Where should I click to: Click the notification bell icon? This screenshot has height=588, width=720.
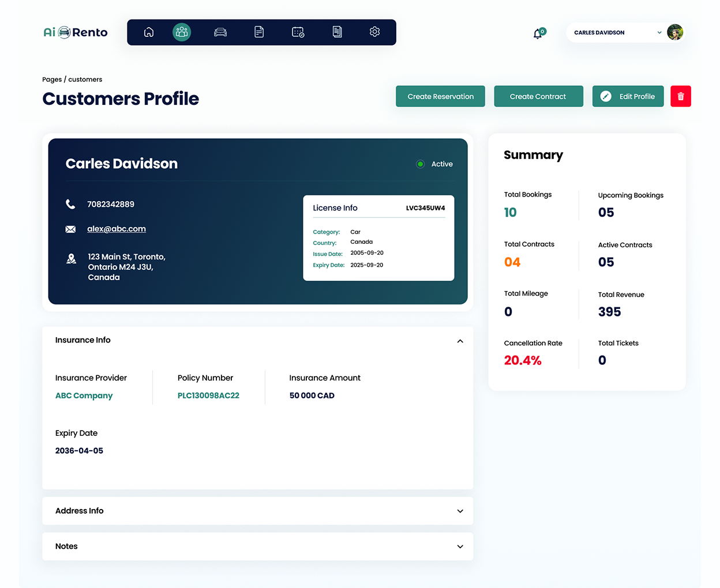point(537,34)
